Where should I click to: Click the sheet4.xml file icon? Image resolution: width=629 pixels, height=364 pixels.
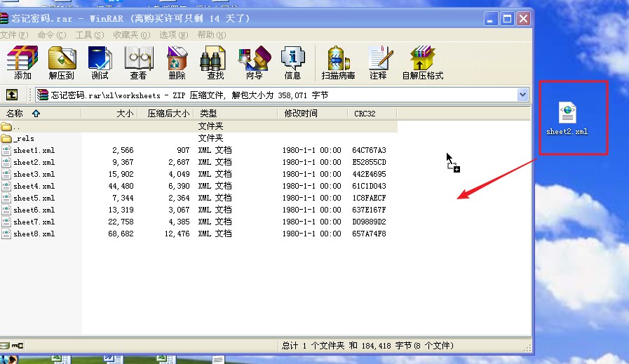[6, 187]
